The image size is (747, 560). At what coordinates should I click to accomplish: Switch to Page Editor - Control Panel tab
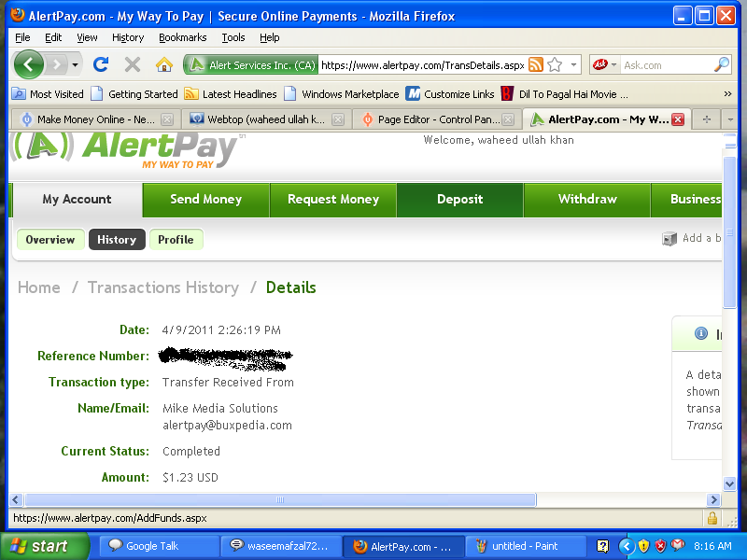[437, 119]
